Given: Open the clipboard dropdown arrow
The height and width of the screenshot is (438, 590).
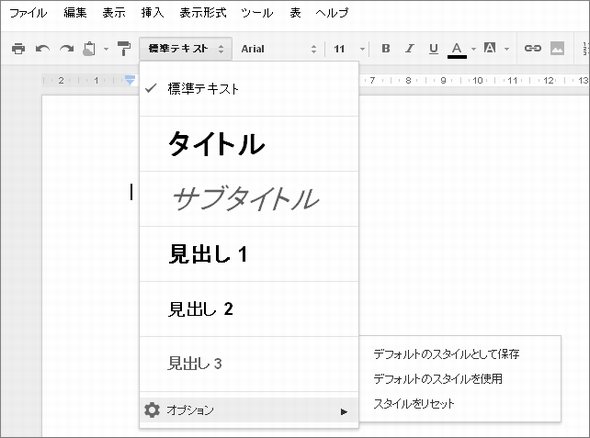Looking at the screenshot, I should [106, 49].
